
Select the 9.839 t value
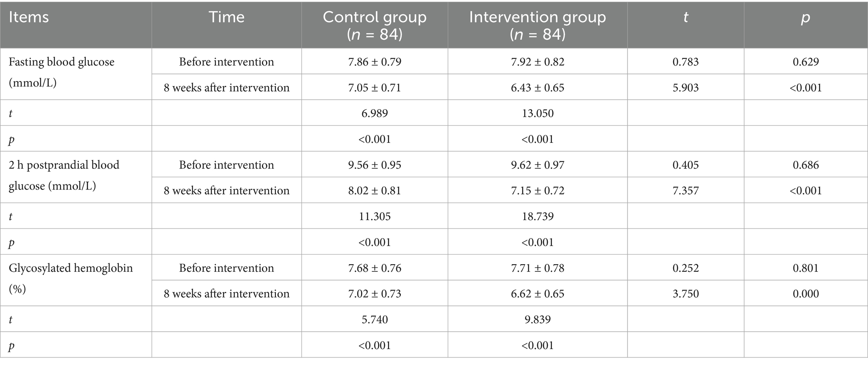coord(538,319)
